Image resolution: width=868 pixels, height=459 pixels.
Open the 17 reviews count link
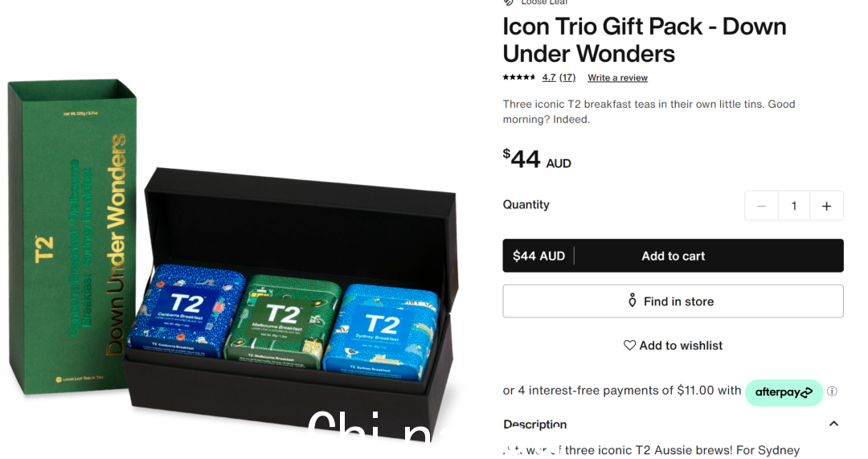pyautogui.click(x=567, y=77)
